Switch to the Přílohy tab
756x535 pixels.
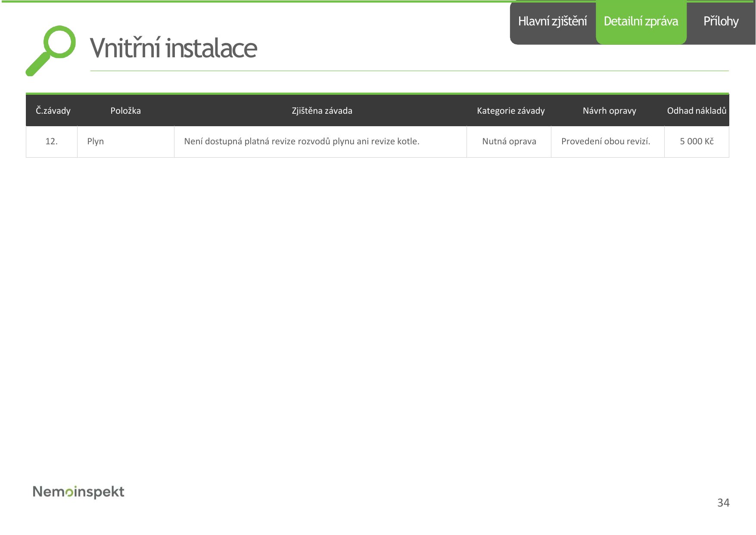721,22
